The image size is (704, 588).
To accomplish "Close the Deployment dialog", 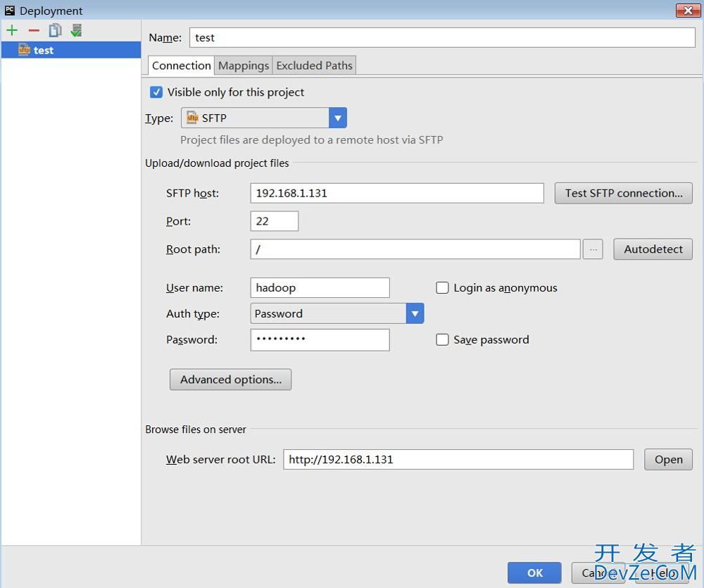I will pos(688,11).
